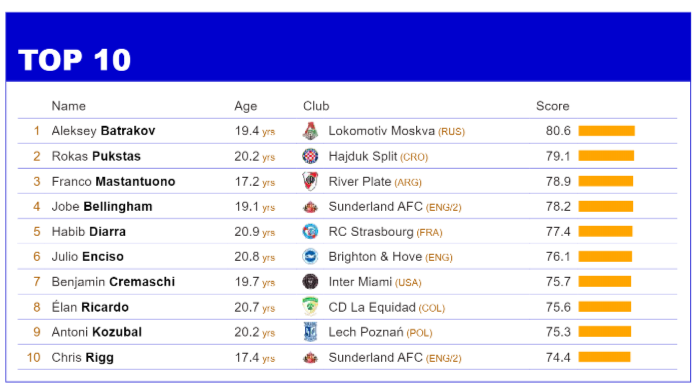The width and height of the screenshot is (696, 392).
Task: Click the Hajduk Split club crest
Action: (x=310, y=156)
